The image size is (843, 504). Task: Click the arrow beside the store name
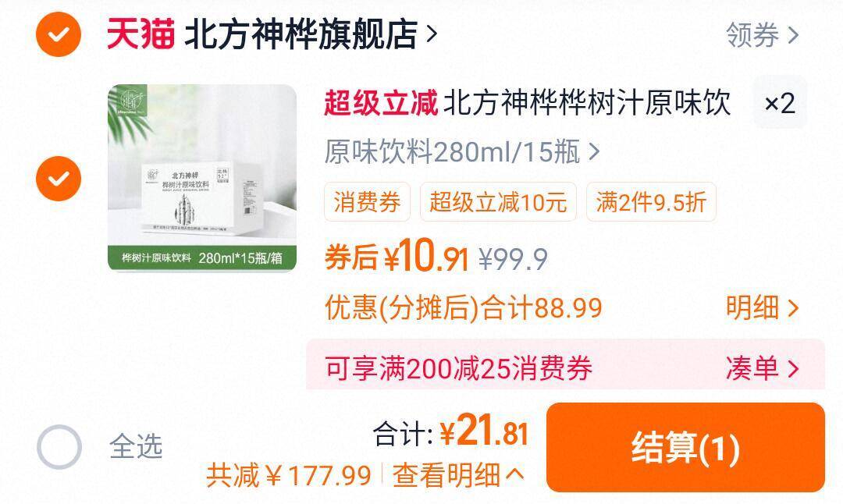(x=431, y=34)
